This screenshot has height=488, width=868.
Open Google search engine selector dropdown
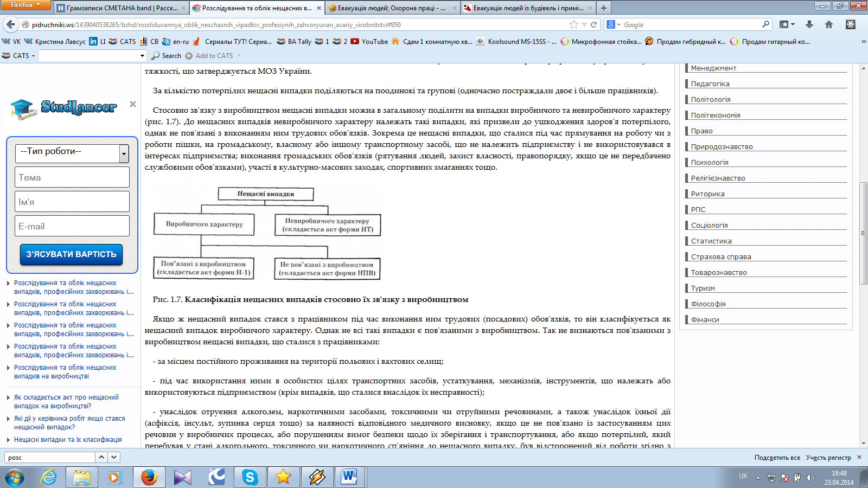coord(613,24)
